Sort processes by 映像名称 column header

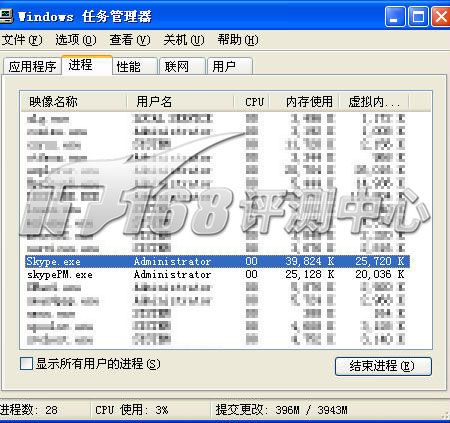(x=74, y=102)
